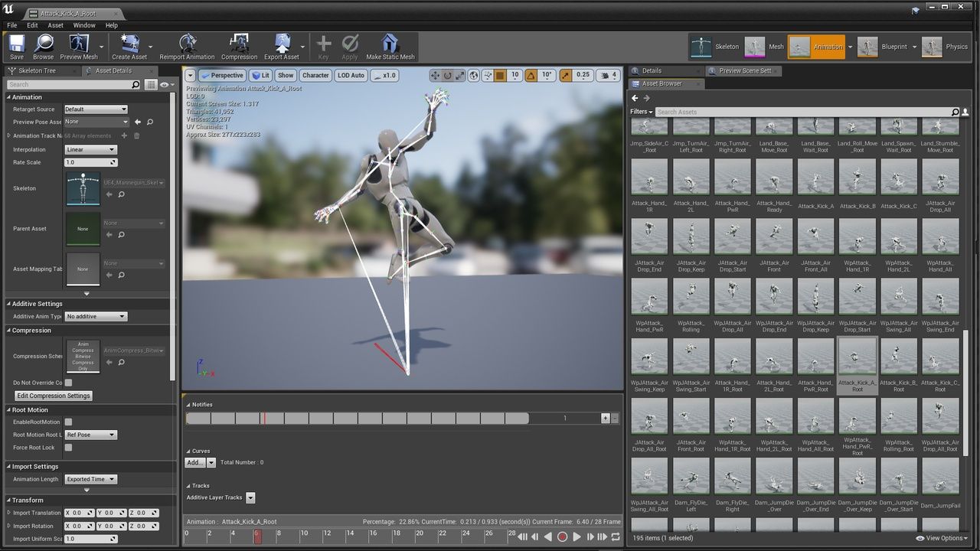Image resolution: width=980 pixels, height=551 pixels.
Task: Open the Additive Anim Type dropdown
Action: point(96,316)
